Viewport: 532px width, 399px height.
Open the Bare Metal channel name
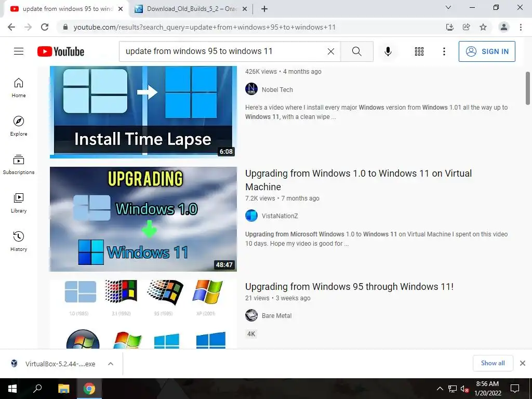276,315
